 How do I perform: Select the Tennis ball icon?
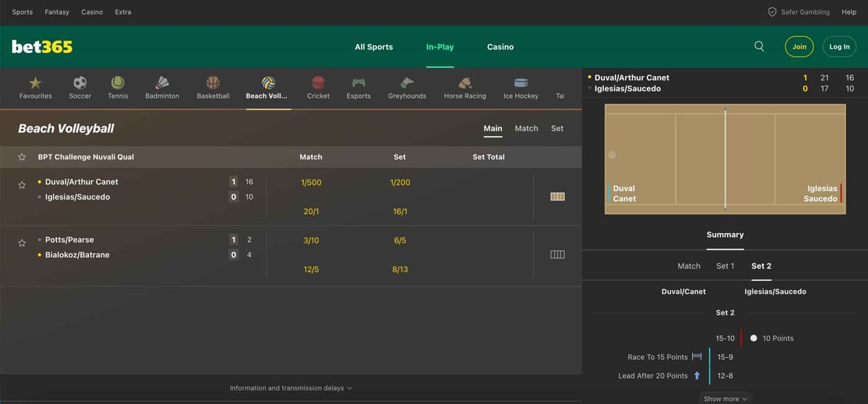(x=118, y=83)
